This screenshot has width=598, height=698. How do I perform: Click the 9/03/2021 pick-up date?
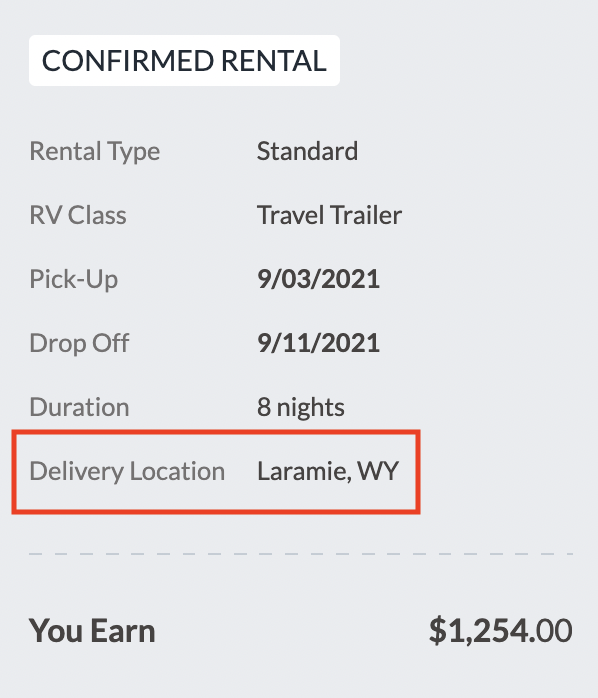tap(318, 279)
